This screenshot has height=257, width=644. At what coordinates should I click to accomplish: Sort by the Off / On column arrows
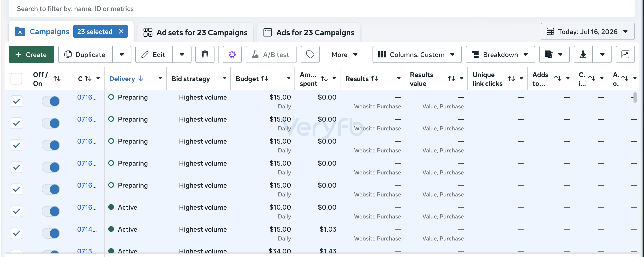pyautogui.click(x=57, y=79)
